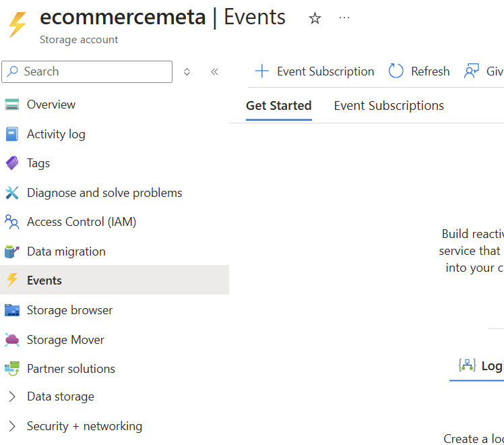Screen dimensions: 504x445
Task: Collapse the sidebar with double chevron
Action: pos(214,71)
